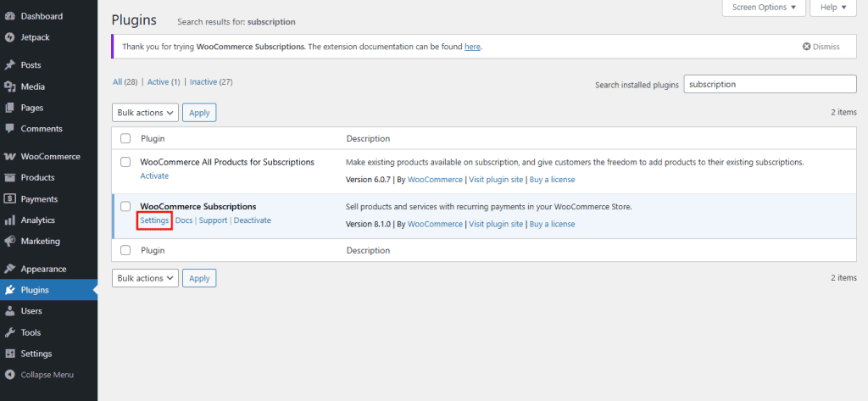
Task: Open the WooCommerce Subscriptions Docs link
Action: [x=184, y=220]
